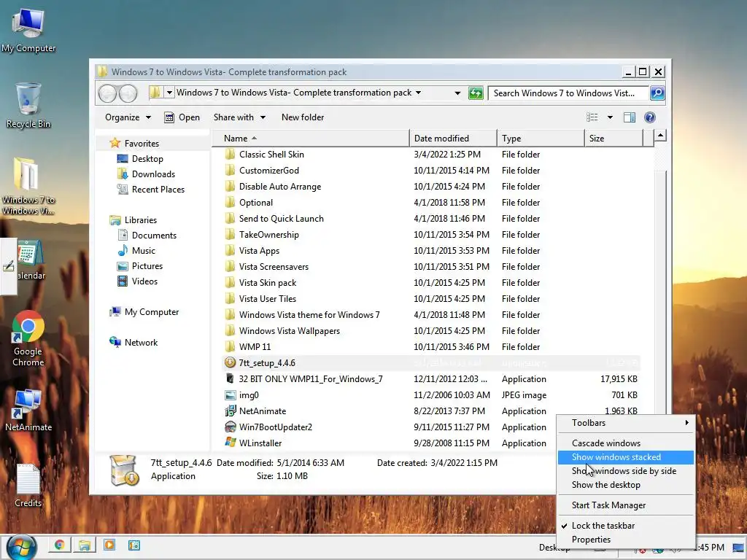747x560 pixels.
Task: Select the img0 JPEG file icon
Action: pos(230,394)
